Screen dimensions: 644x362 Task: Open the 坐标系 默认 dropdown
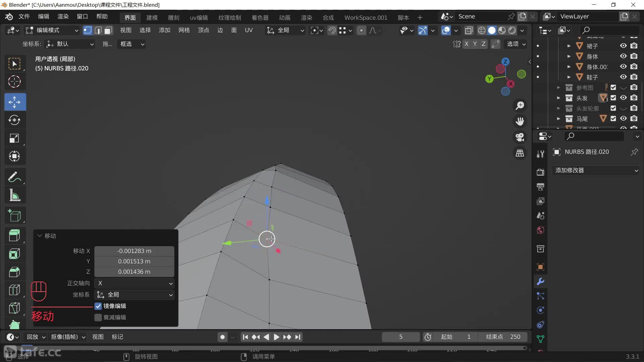(70, 44)
